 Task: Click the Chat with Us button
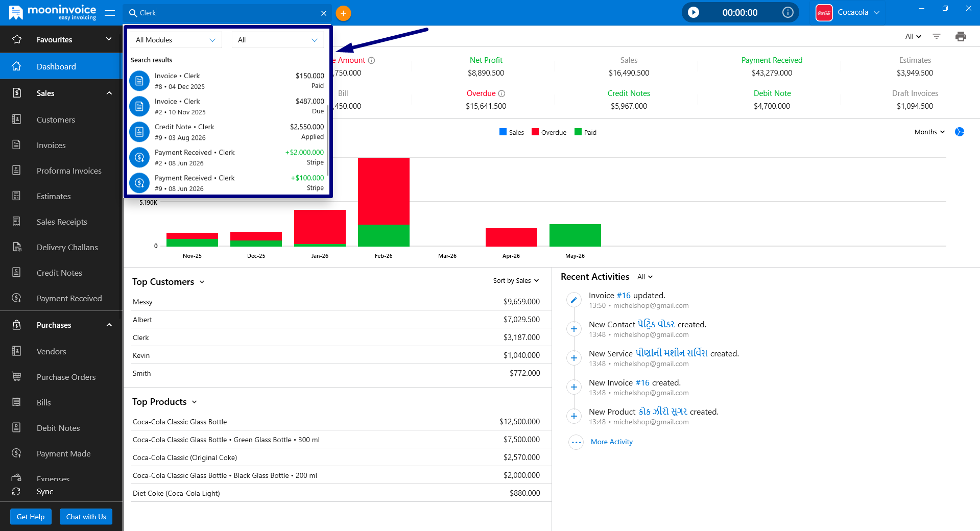[x=86, y=517]
